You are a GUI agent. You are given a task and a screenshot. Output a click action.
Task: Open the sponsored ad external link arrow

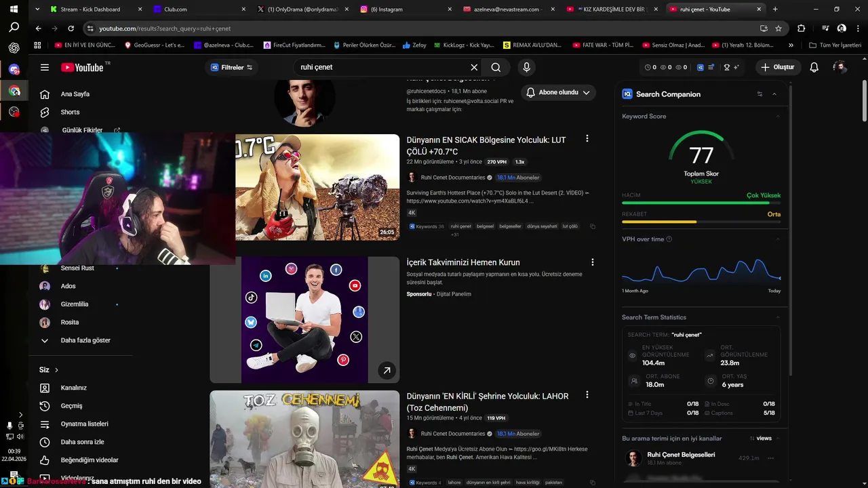[387, 370]
